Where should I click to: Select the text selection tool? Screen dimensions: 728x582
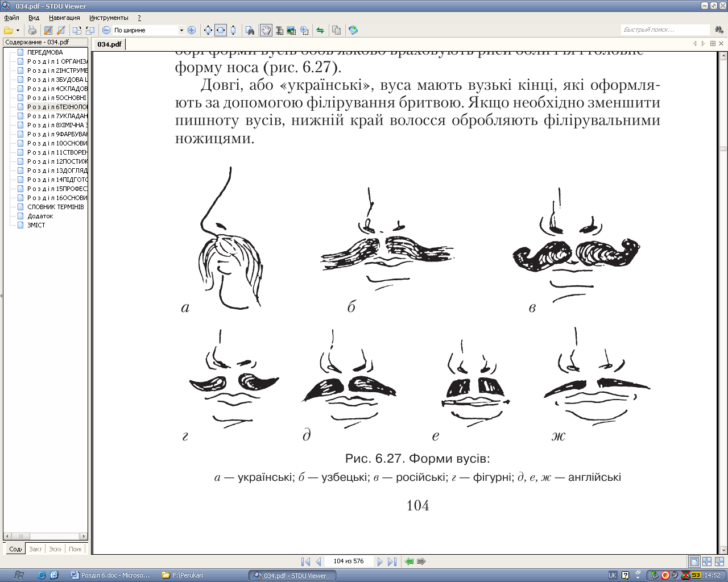point(279,30)
